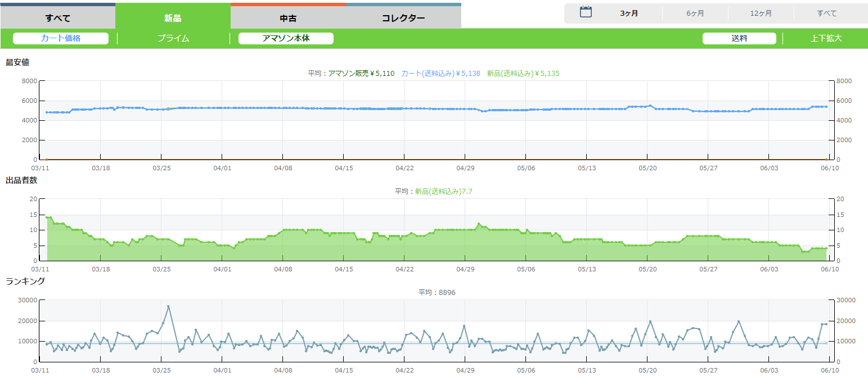Click 新品(送料込み) ¥5,135 legend label
The height and width of the screenshot is (377, 868).
tap(523, 73)
